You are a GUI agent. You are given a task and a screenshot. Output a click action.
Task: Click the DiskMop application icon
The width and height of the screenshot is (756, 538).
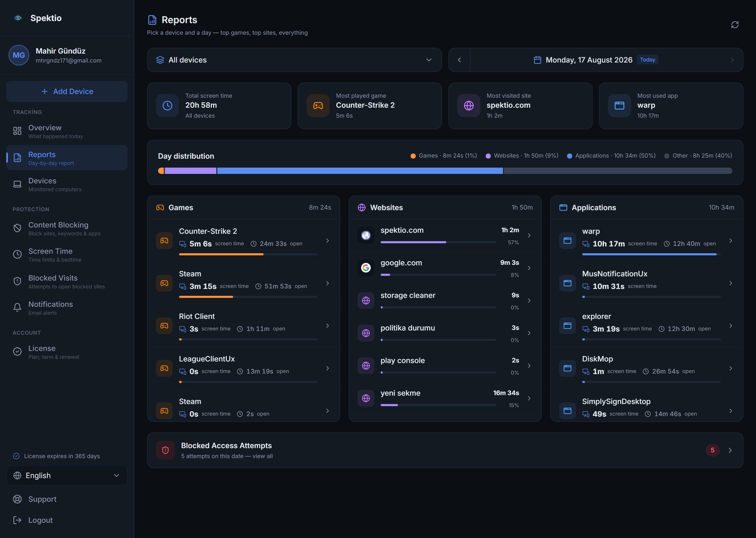click(567, 368)
